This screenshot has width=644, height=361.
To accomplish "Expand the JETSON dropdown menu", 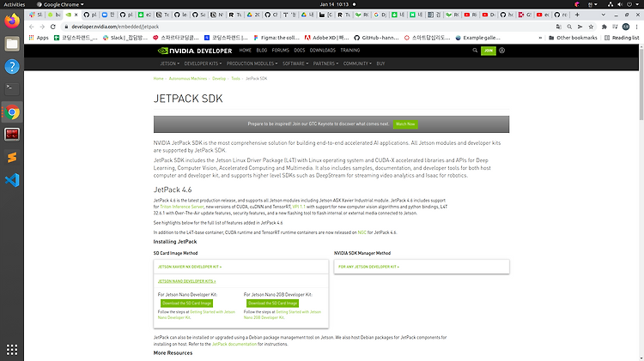I will [x=170, y=63].
